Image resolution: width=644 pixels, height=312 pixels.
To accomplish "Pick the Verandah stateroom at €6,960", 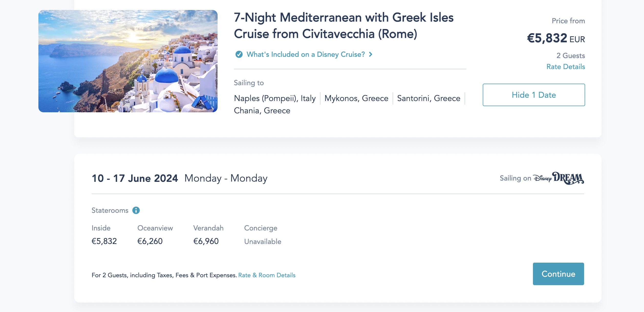I will (x=208, y=235).
